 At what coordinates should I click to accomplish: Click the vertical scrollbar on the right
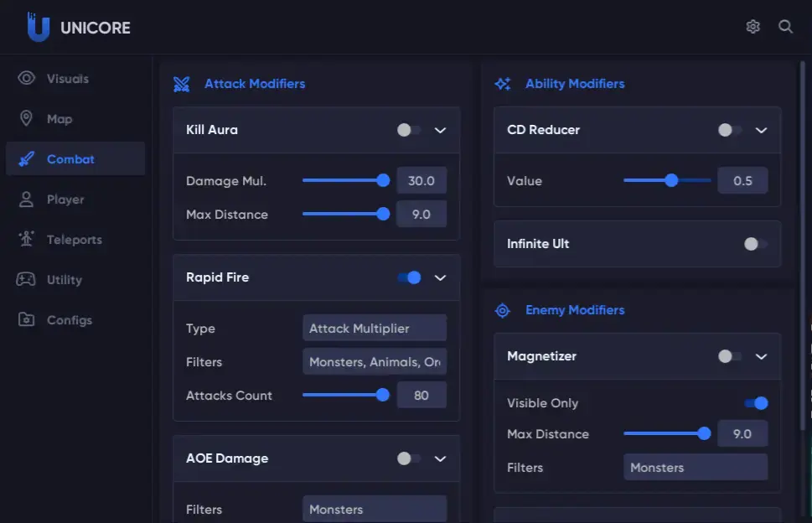[x=803, y=246]
